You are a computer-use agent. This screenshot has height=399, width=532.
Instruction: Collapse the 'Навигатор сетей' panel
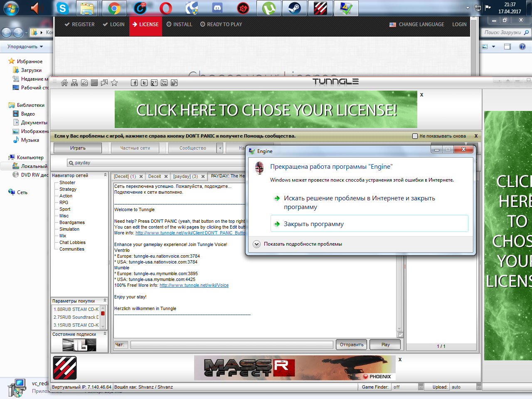click(x=105, y=175)
